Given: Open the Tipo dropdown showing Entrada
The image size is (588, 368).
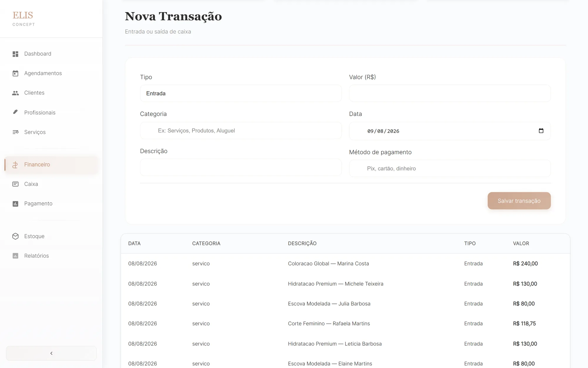Looking at the screenshot, I should (x=241, y=93).
